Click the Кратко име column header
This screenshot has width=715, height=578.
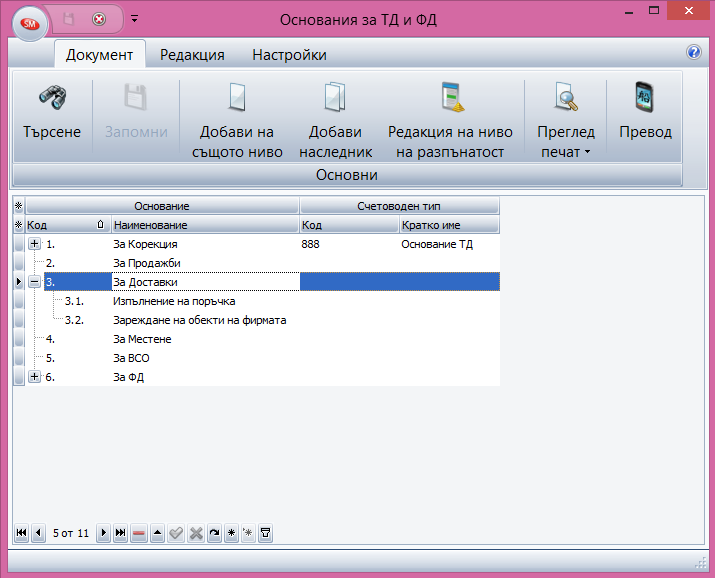(450, 225)
